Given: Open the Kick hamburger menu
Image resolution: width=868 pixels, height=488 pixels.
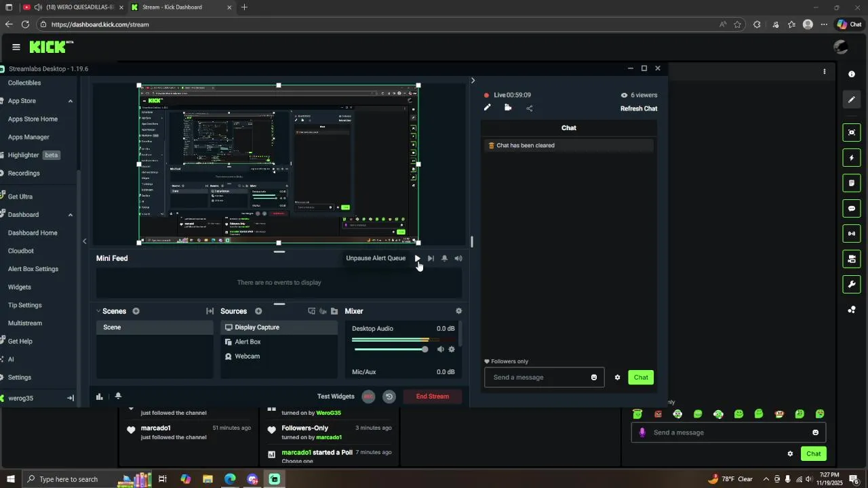Looking at the screenshot, I should coord(16,47).
